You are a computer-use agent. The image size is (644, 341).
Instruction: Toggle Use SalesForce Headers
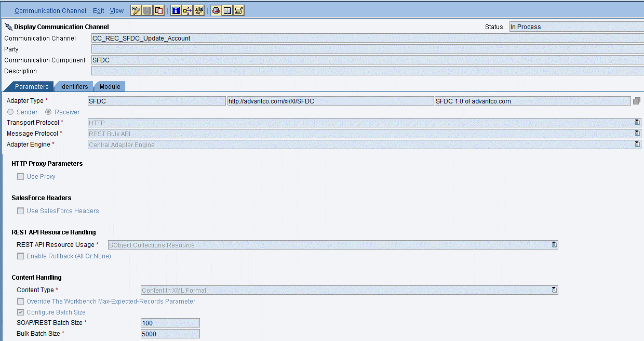click(x=20, y=211)
